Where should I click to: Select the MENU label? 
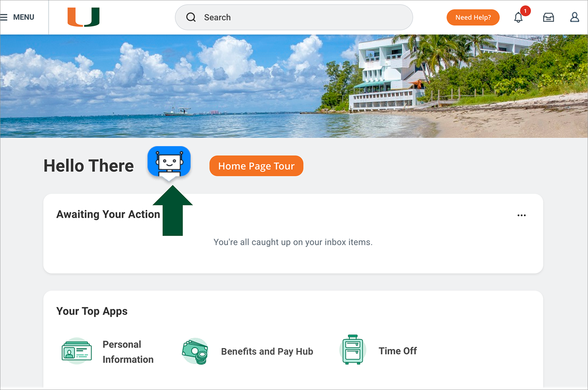24,17
